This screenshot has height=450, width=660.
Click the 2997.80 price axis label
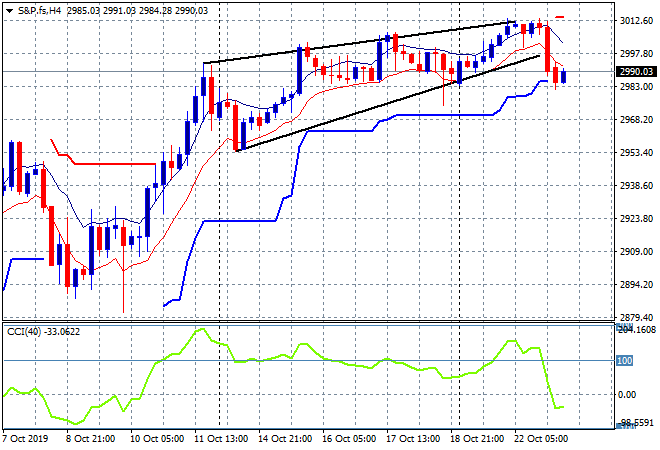(x=636, y=53)
